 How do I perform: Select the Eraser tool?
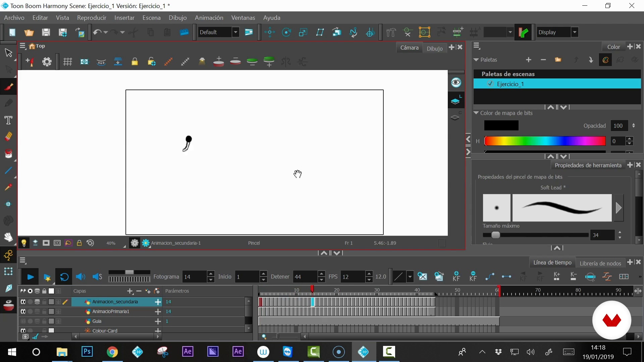[8, 136]
